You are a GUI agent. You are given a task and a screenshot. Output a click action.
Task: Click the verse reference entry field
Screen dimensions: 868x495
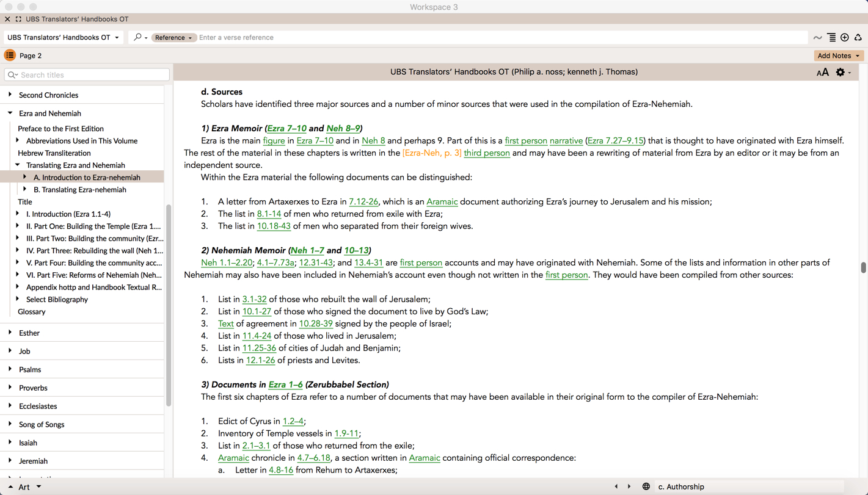(x=501, y=37)
